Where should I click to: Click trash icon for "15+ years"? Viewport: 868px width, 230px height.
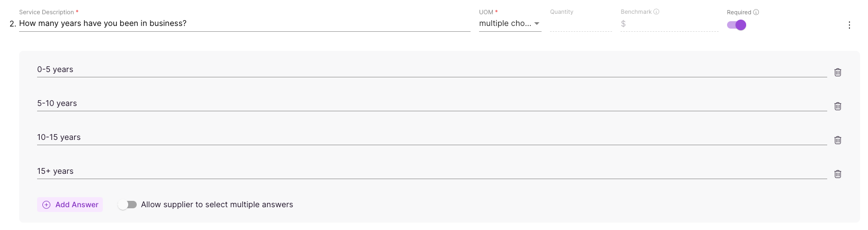(838, 174)
